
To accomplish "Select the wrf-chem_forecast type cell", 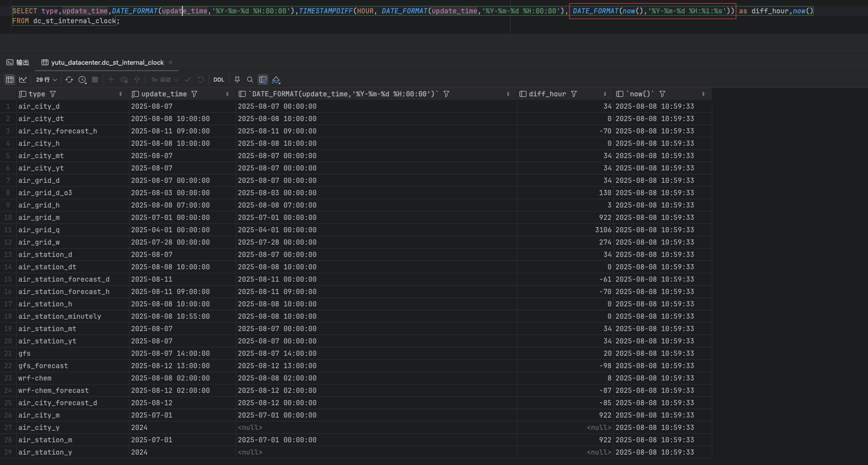I will (x=73, y=390).
